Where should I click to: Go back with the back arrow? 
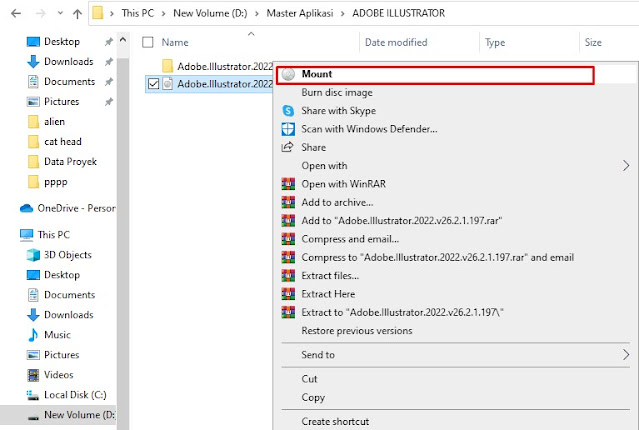(16, 13)
